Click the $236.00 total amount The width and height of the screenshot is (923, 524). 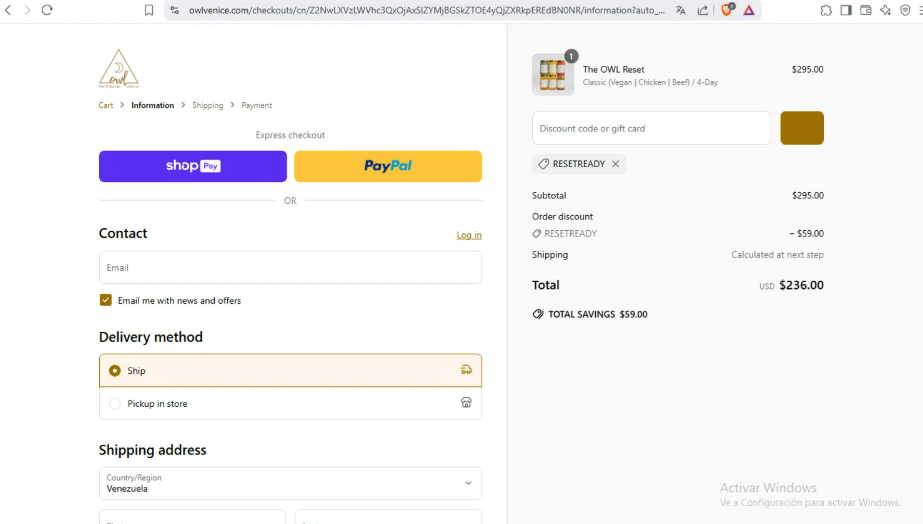click(x=801, y=285)
